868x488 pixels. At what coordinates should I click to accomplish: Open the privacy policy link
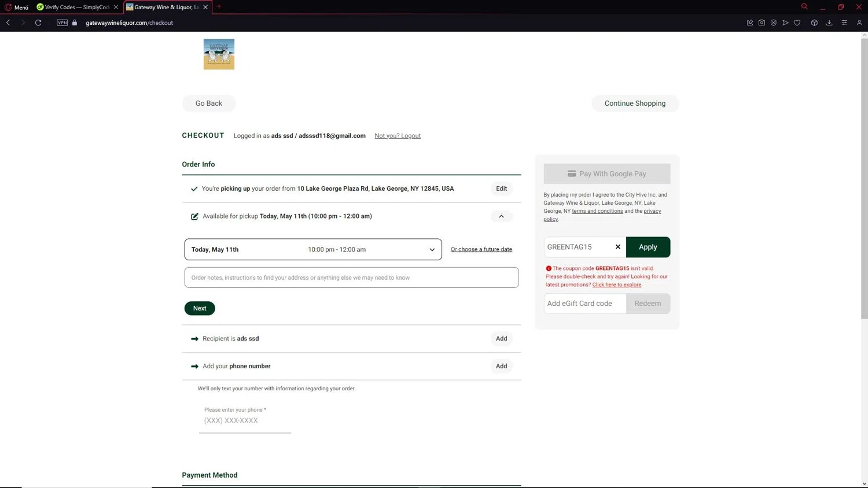point(652,211)
